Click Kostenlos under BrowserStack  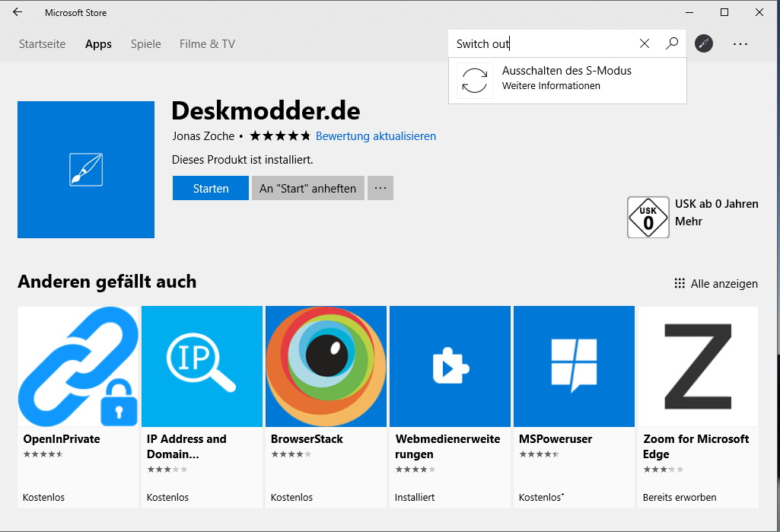[x=292, y=497]
